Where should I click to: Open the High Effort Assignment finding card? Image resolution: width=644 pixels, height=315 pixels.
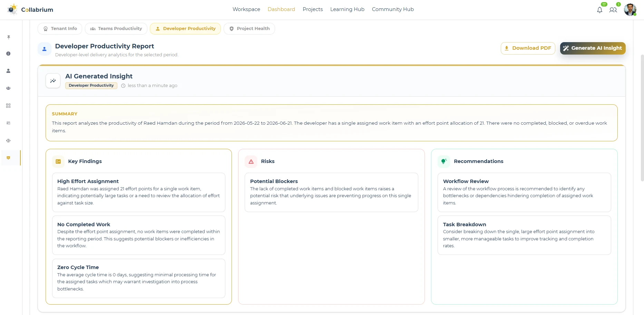(139, 192)
